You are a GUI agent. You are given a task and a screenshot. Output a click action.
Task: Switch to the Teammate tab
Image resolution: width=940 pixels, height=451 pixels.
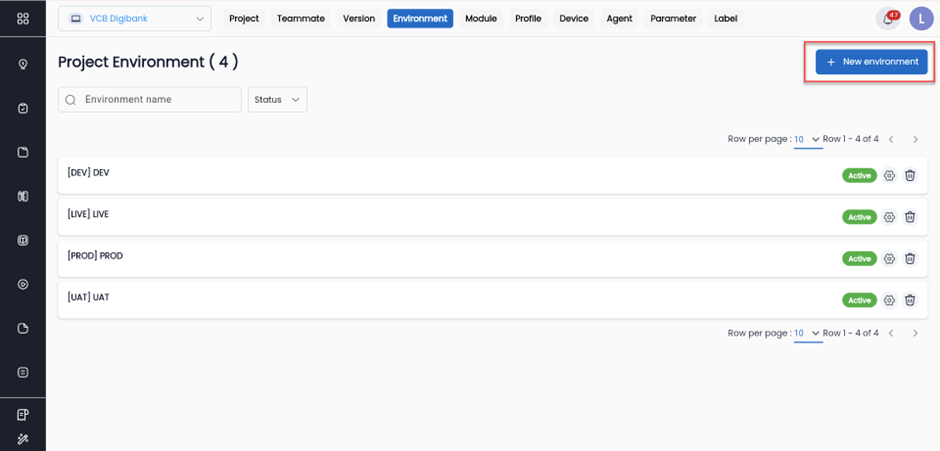tap(301, 19)
